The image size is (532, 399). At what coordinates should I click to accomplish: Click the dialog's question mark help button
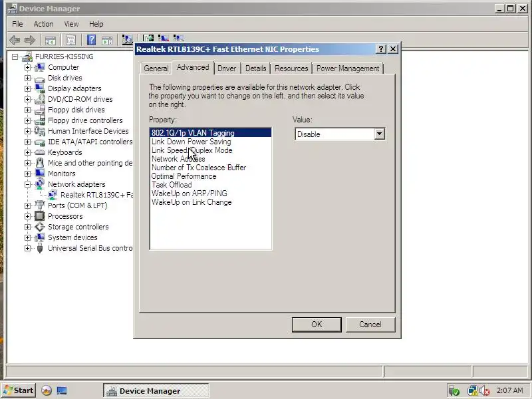click(x=381, y=49)
